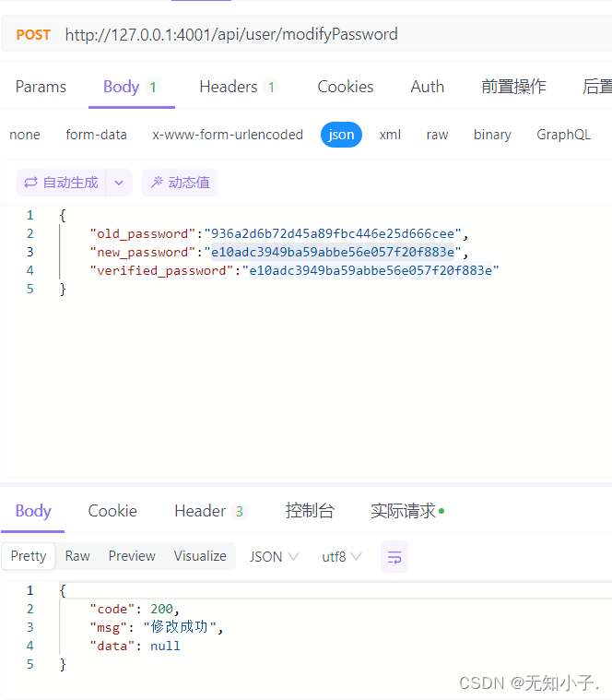Select Pretty response view

click(x=29, y=556)
